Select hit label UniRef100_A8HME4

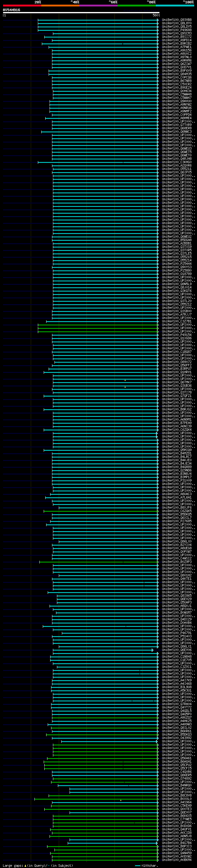(x=176, y=118)
